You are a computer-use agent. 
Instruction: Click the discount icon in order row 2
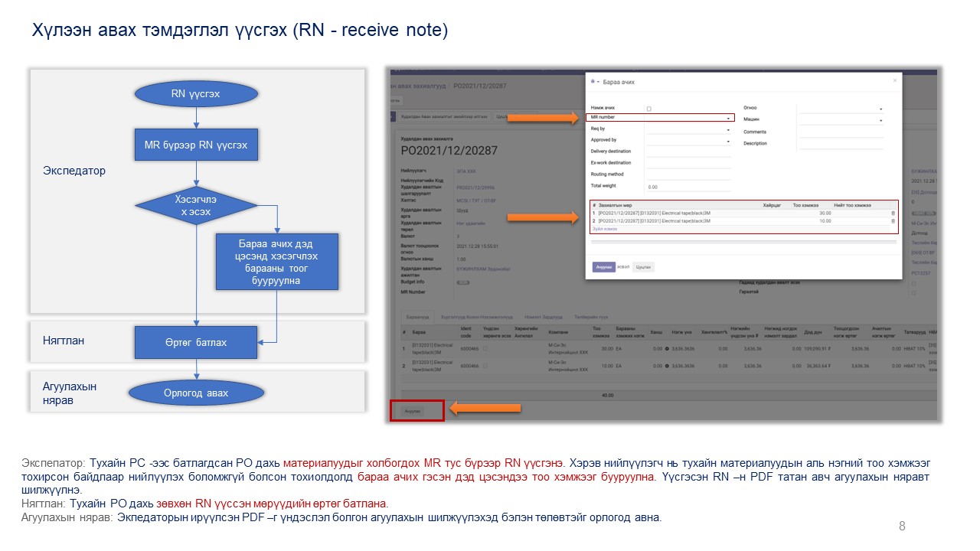point(667,366)
